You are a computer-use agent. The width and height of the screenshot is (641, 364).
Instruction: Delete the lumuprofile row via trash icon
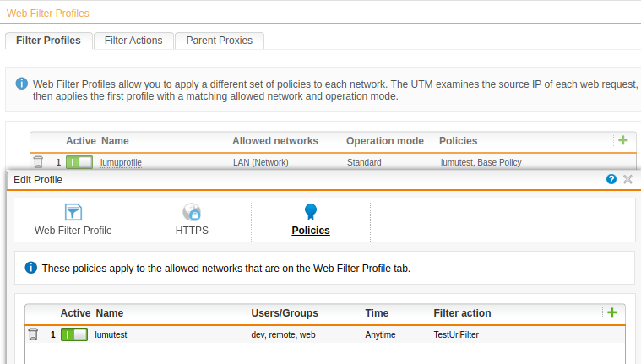(x=38, y=161)
